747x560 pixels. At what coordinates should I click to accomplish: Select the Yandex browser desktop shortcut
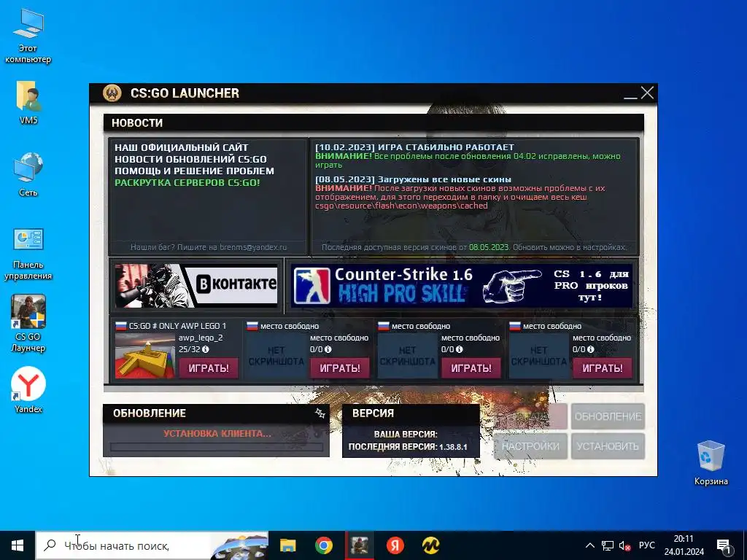pos(28,389)
